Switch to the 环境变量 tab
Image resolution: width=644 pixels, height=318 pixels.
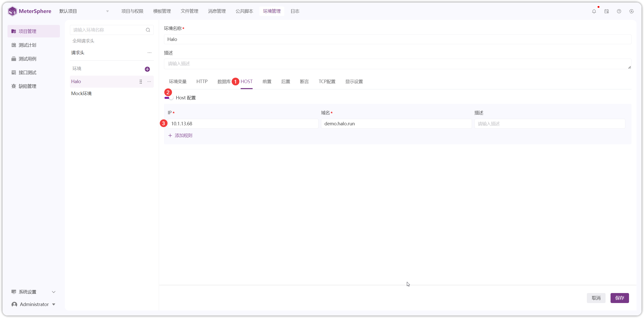tap(178, 82)
